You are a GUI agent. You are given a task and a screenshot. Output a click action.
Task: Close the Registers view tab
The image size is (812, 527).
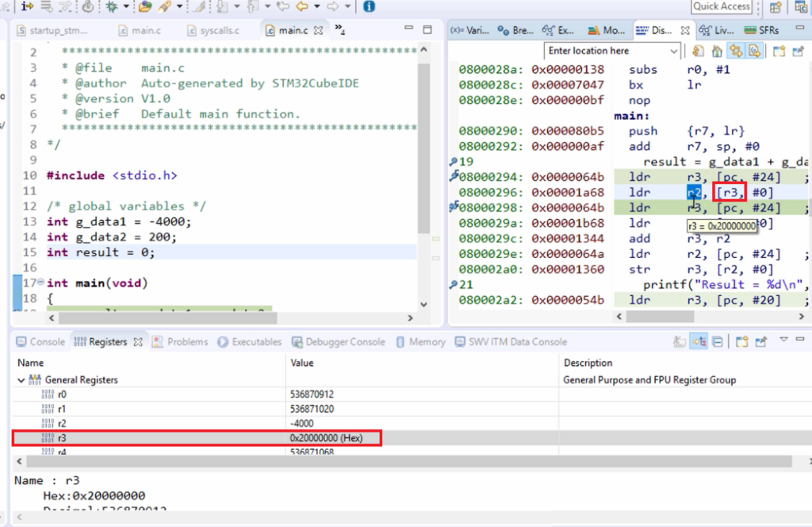point(138,342)
